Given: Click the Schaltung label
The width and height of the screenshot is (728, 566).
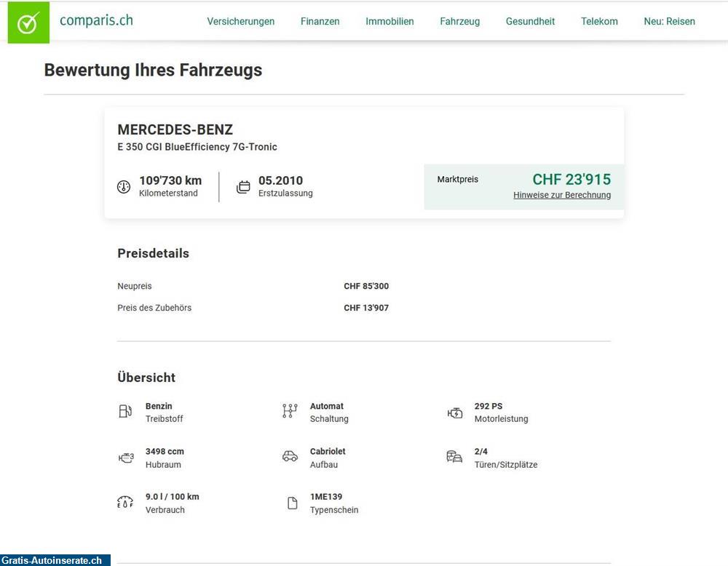Looking at the screenshot, I should (329, 419).
